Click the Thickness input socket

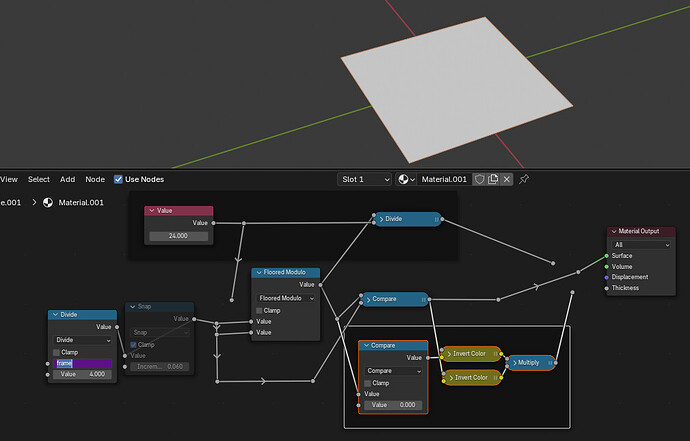coord(607,288)
